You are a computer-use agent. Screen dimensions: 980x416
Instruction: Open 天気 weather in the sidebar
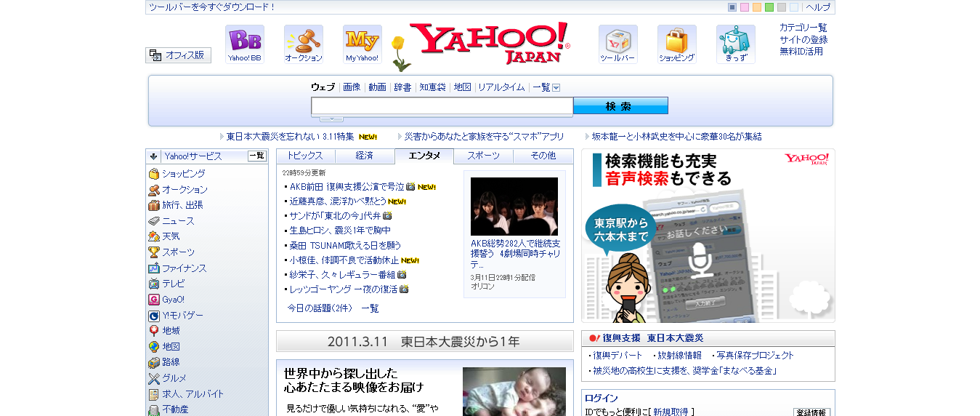coord(171,236)
